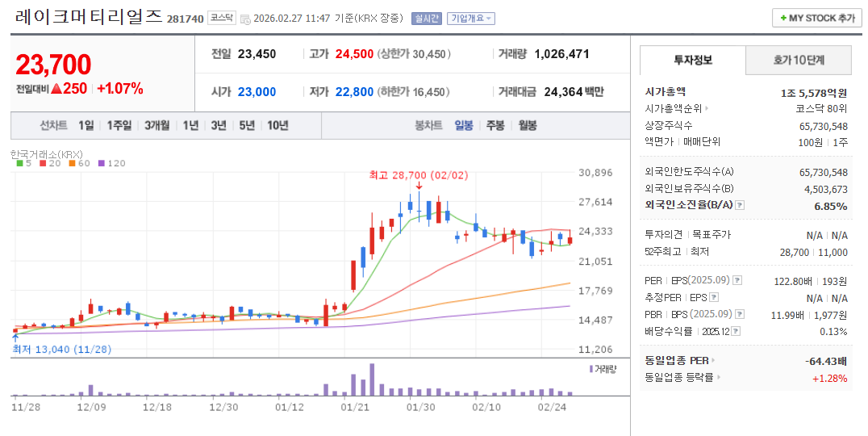Expand the 기업개요 dropdown
This screenshot has height=436, width=868.
[470, 19]
